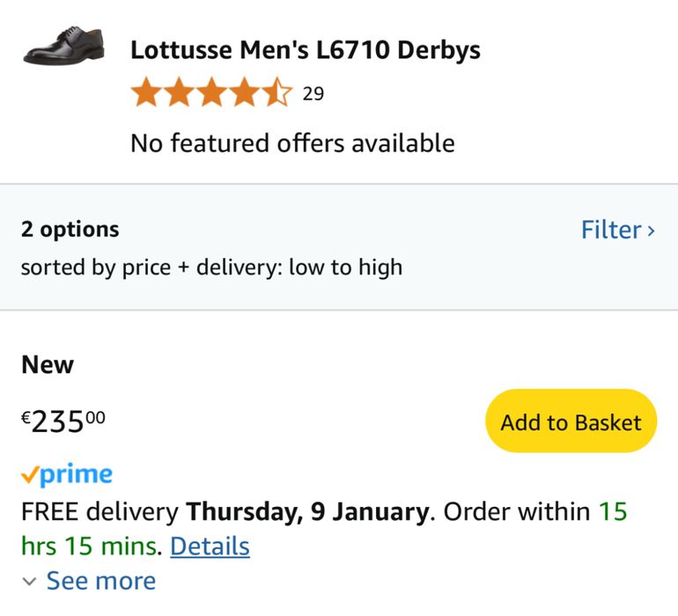This screenshot has height=616, width=678.
Task: Click the Prime logo badge
Action: click(x=67, y=475)
